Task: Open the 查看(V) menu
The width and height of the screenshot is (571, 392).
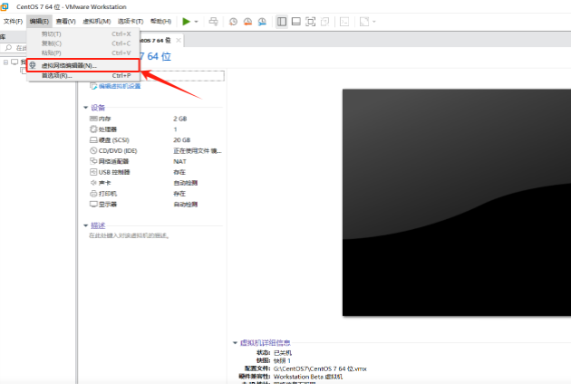Action: [x=66, y=22]
